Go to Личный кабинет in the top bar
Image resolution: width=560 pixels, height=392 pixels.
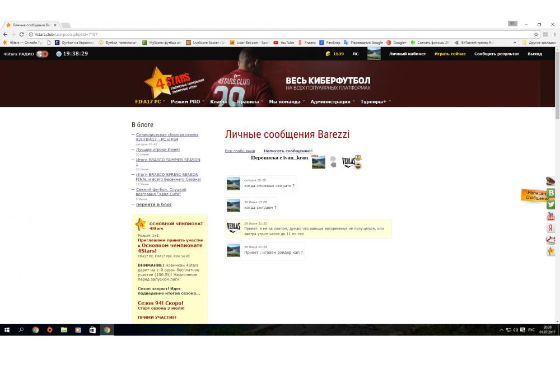click(407, 54)
